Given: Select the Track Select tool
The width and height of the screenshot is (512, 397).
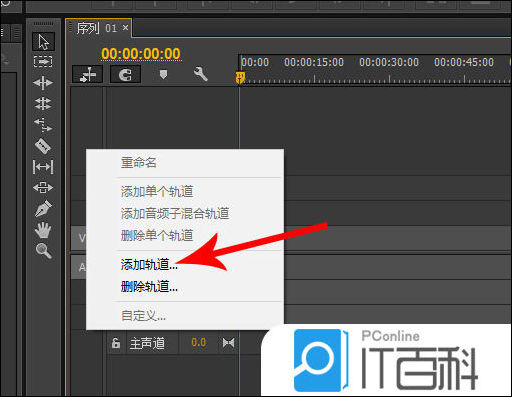Looking at the screenshot, I should 43,62.
